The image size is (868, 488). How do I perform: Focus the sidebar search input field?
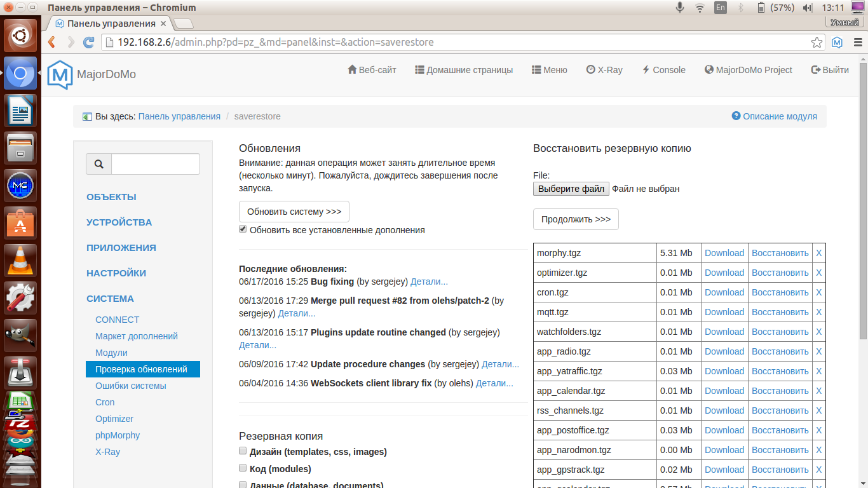[x=156, y=164]
